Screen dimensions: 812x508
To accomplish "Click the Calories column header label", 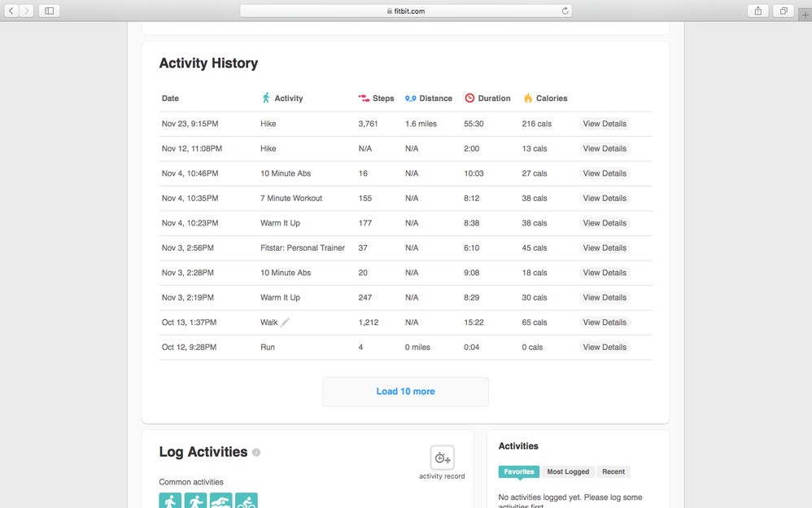I will (552, 99).
